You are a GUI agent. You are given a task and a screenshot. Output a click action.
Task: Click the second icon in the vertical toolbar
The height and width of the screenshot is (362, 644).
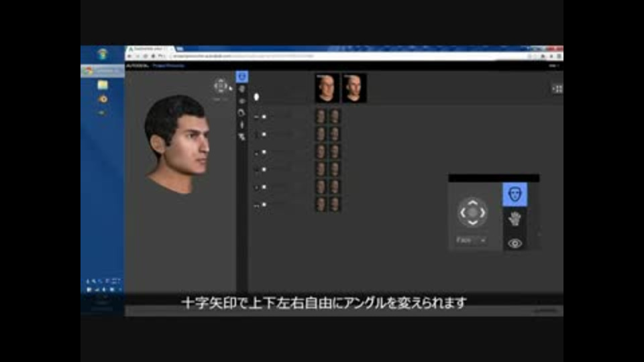click(x=242, y=89)
